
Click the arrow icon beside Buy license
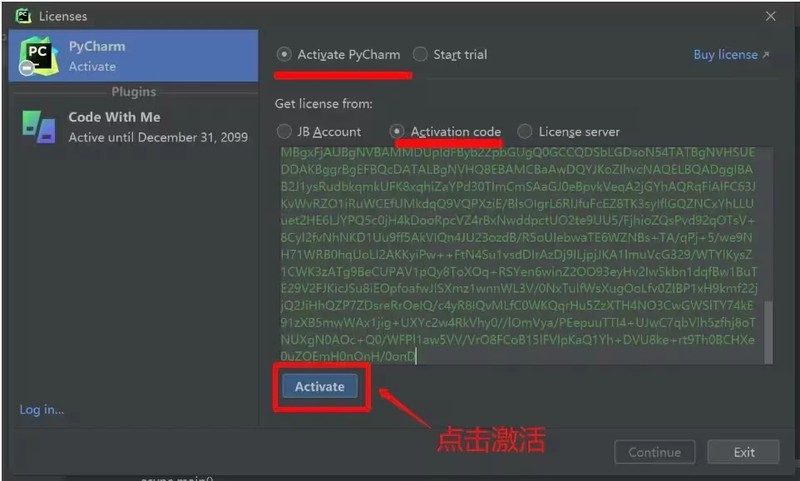pyautogui.click(x=766, y=55)
